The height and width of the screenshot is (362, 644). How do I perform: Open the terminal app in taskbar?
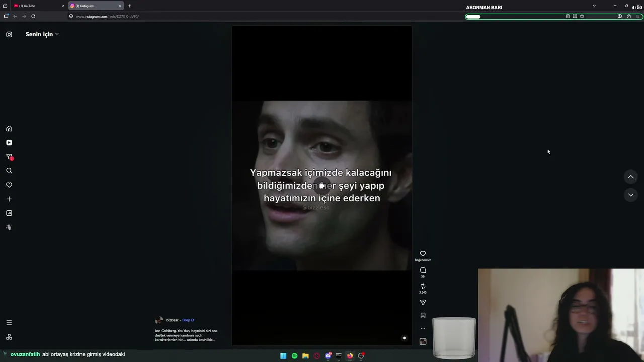tap(339, 356)
